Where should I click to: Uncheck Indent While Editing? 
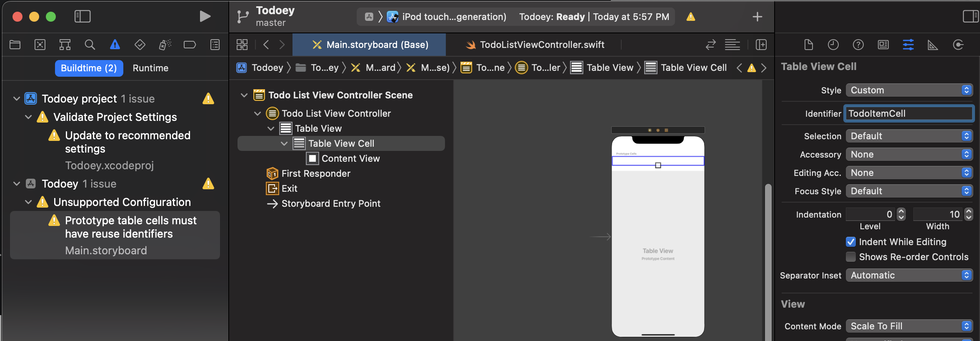coord(851,242)
